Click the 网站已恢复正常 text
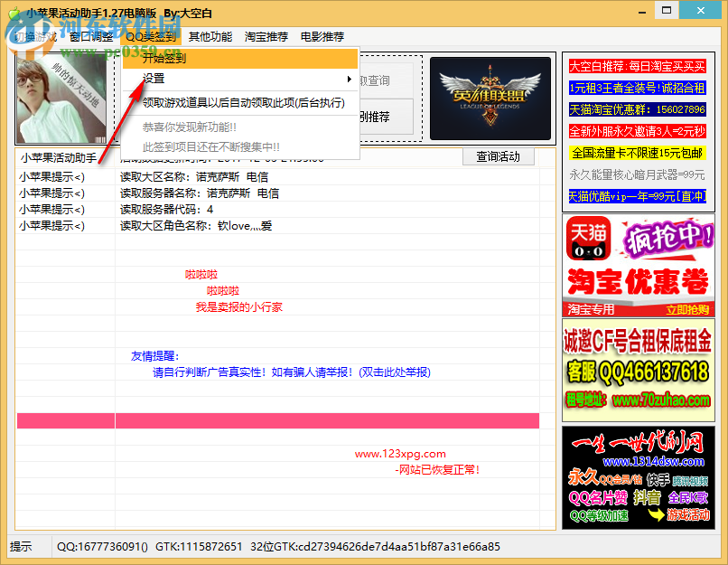728x565 pixels. [x=437, y=470]
